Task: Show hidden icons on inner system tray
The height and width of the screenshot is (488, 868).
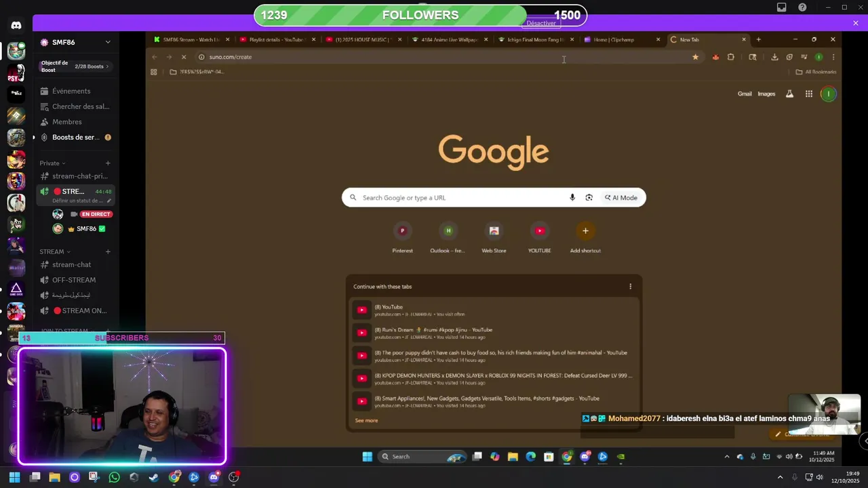Action: pos(727,457)
